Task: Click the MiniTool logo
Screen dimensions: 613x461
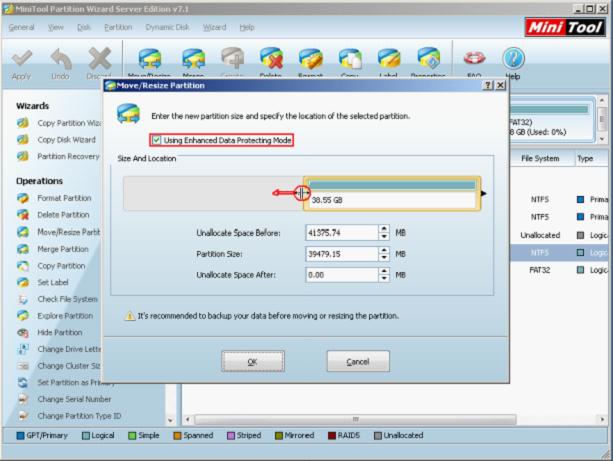Action: pos(565,27)
